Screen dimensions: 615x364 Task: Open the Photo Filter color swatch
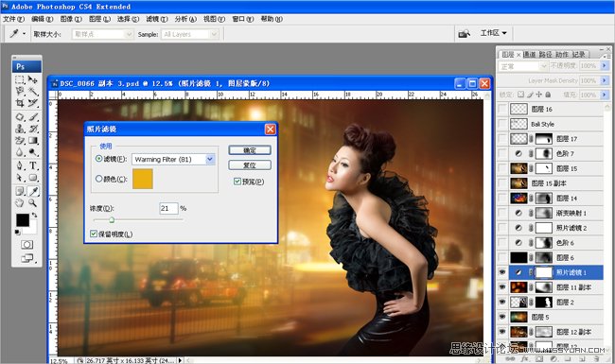tap(142, 179)
